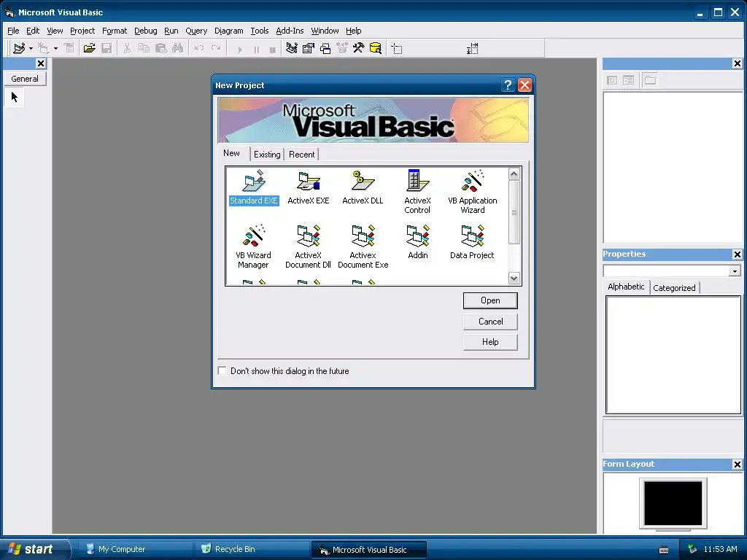The width and height of the screenshot is (747, 560).
Task: Click the question mark help button in title bar
Action: (508, 85)
